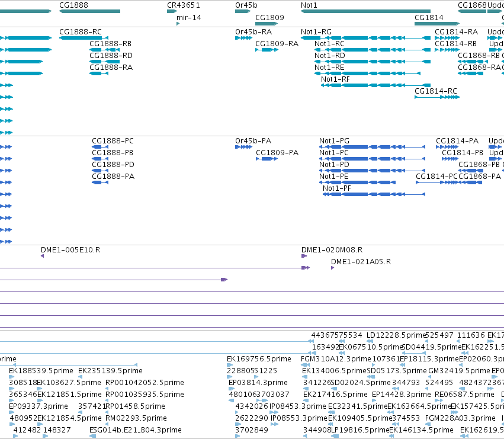Open the Not1-RD transcript label
Screen dimensions: 504x439
pyautogui.click(x=329, y=56)
